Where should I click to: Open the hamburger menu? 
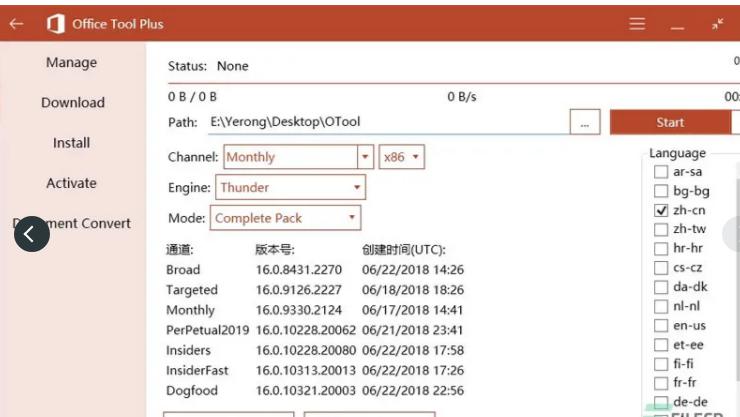point(637,24)
